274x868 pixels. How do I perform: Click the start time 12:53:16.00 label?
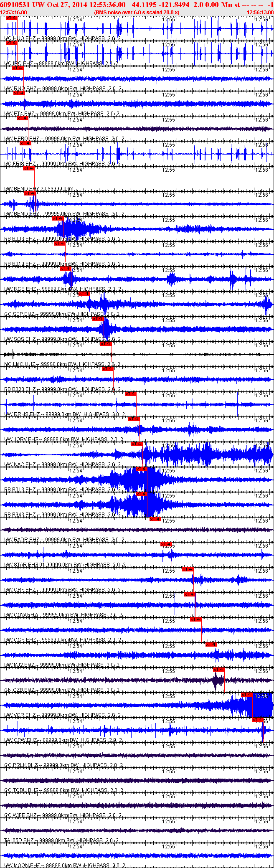(x=13, y=12)
